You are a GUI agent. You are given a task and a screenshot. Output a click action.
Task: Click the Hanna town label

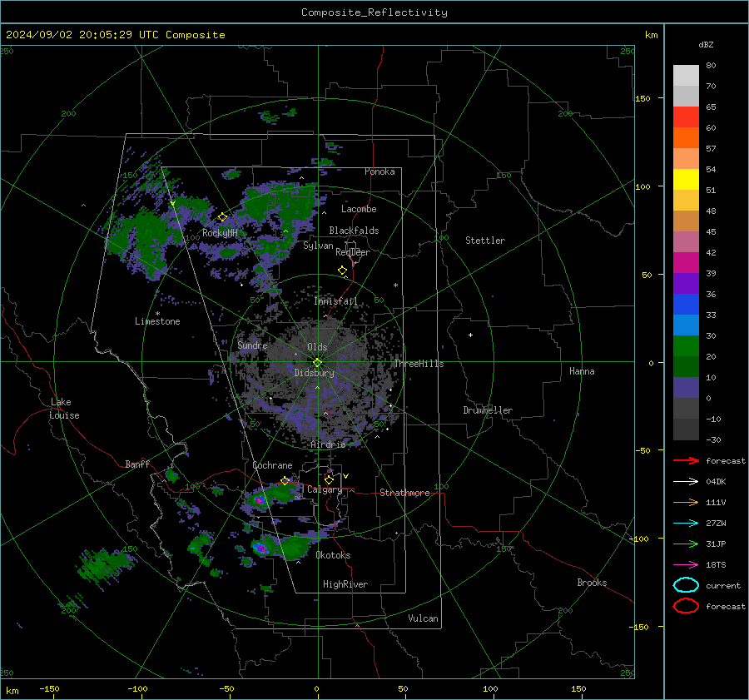tap(582, 371)
